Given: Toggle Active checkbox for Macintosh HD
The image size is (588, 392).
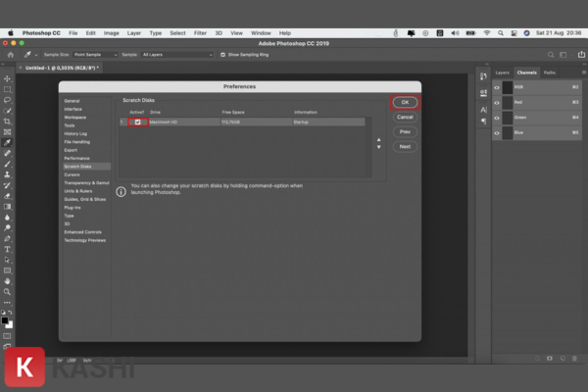Looking at the screenshot, I should (137, 122).
